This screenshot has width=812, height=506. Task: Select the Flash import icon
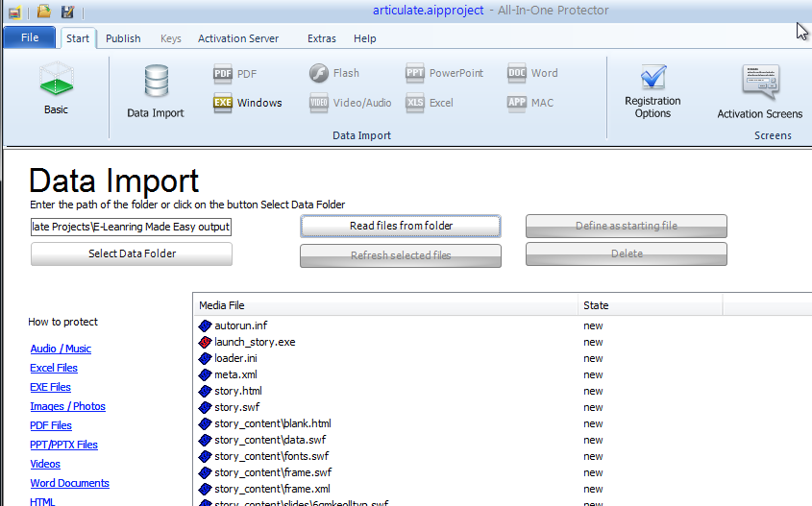319,73
